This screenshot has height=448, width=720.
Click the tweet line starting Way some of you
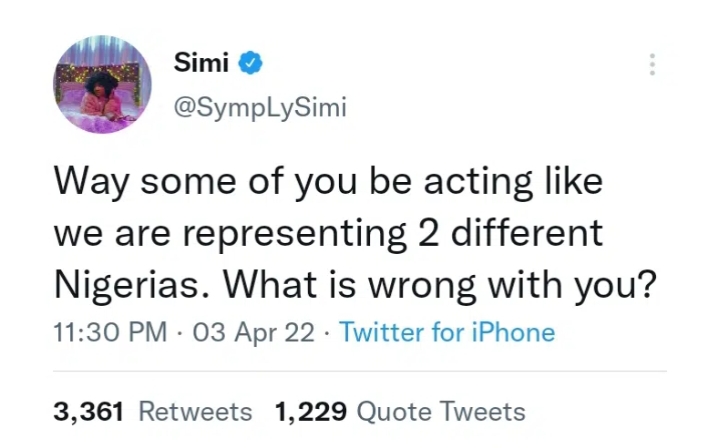click(x=328, y=182)
